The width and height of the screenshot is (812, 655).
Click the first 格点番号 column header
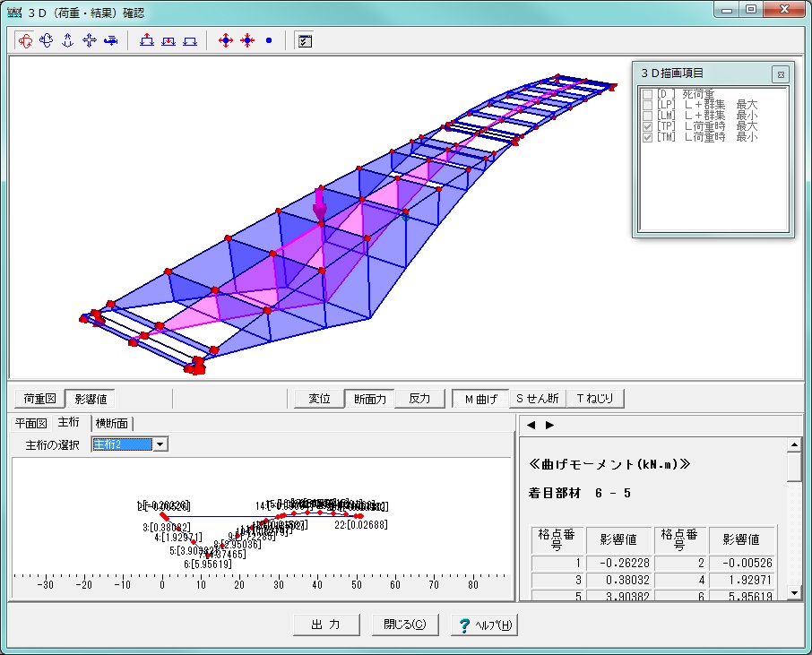click(x=557, y=539)
